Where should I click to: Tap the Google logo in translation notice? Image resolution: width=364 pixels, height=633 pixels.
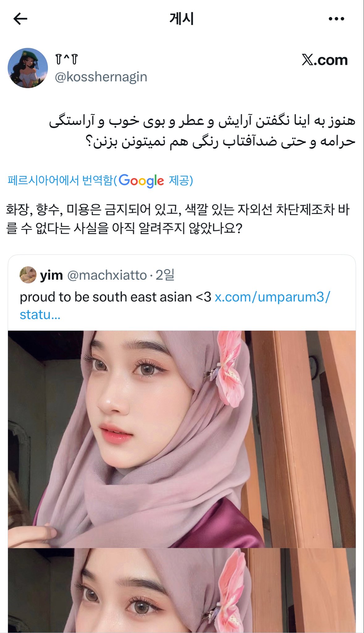pyautogui.click(x=141, y=181)
